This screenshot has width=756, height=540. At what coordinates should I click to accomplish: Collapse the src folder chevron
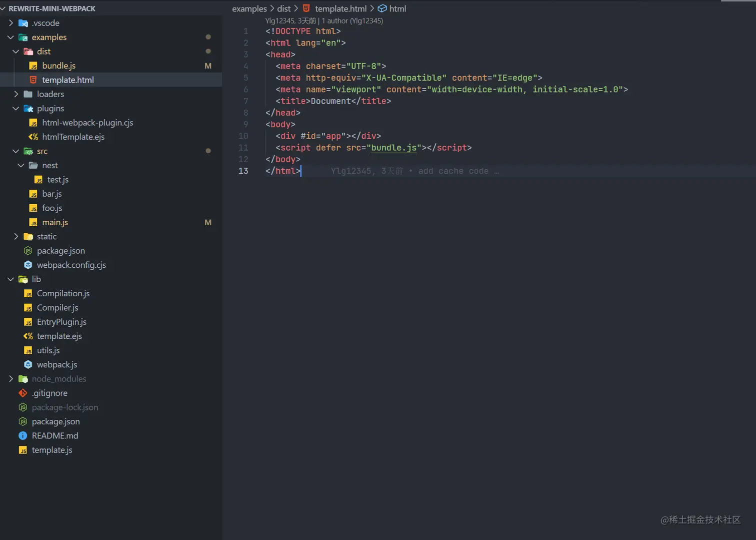[16, 151]
